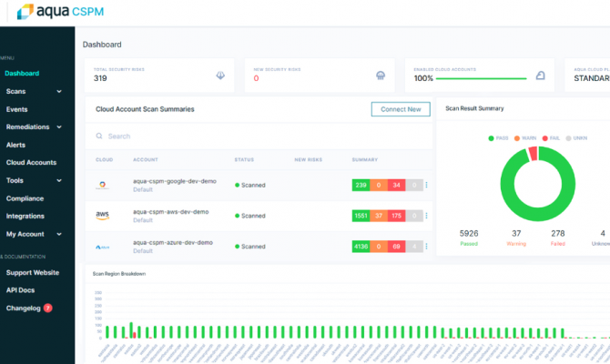
Task: Sort by the STATUS column header
Action: [244, 160]
